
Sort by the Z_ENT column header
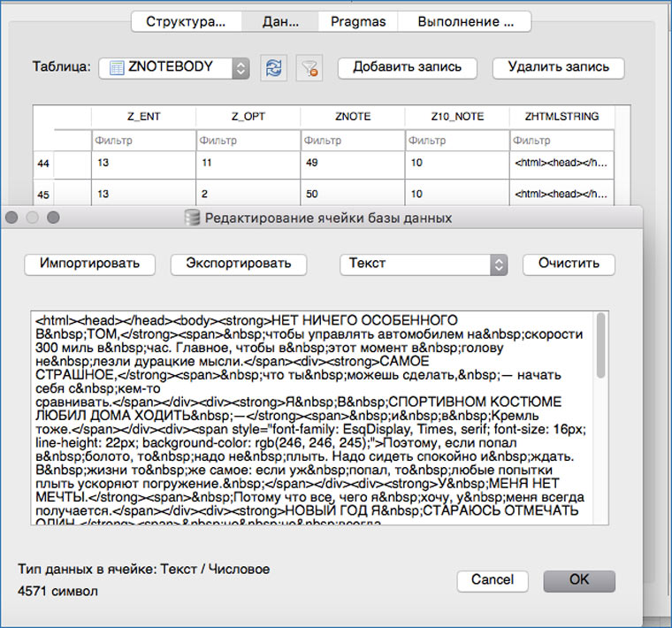click(x=143, y=117)
